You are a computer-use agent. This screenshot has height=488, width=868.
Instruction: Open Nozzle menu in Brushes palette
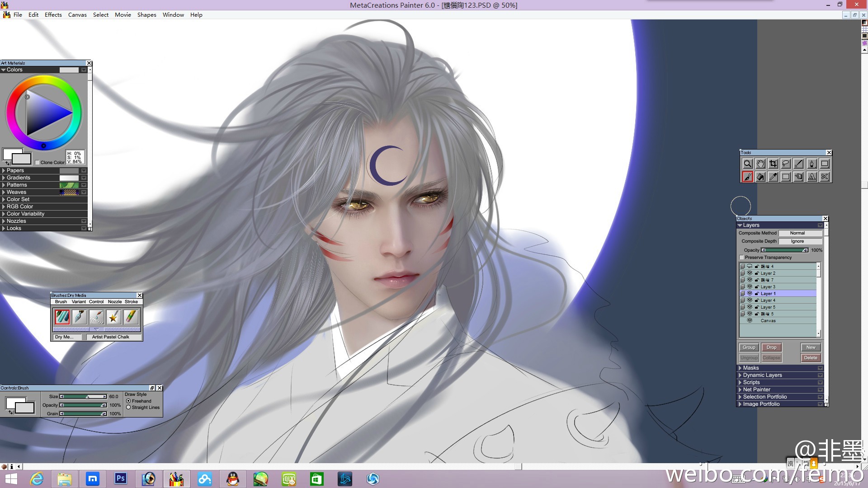(115, 302)
